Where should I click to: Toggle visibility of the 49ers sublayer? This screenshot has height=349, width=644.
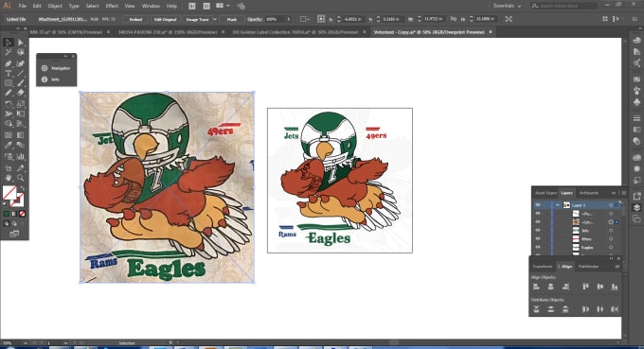click(538, 238)
